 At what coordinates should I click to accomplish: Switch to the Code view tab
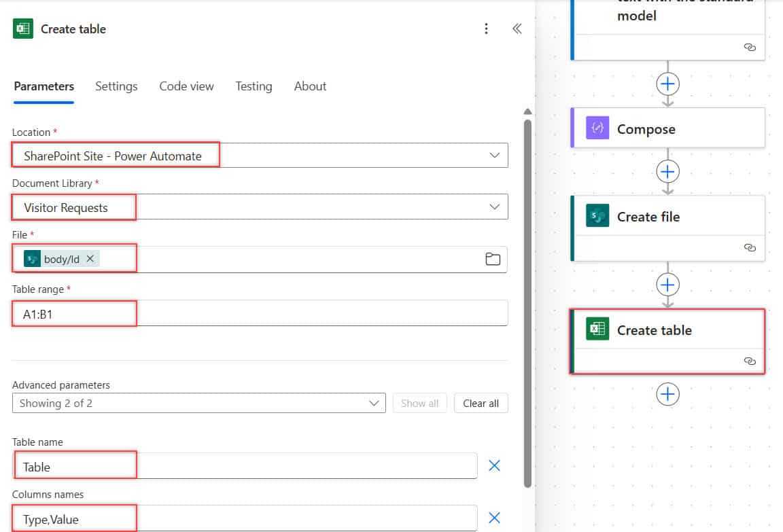[186, 86]
